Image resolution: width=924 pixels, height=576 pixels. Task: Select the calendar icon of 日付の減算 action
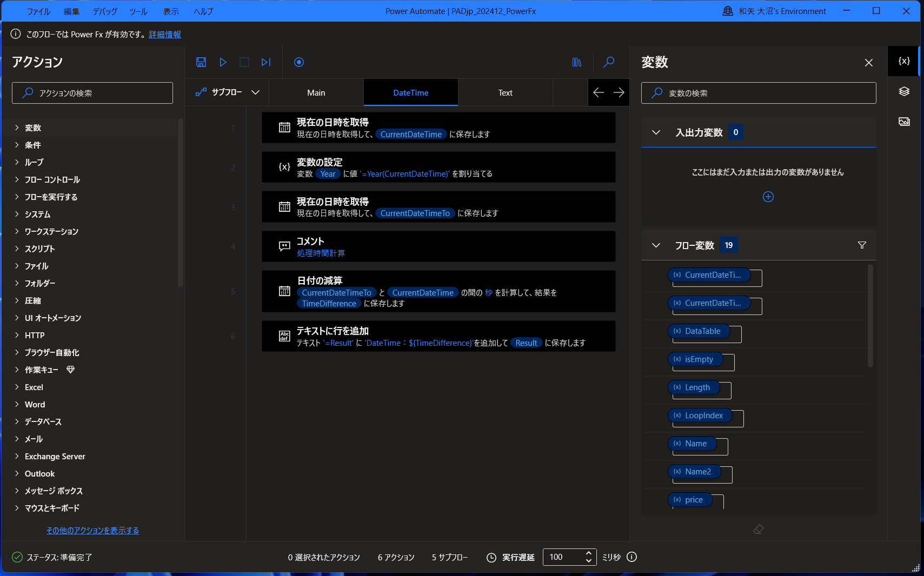(x=284, y=291)
